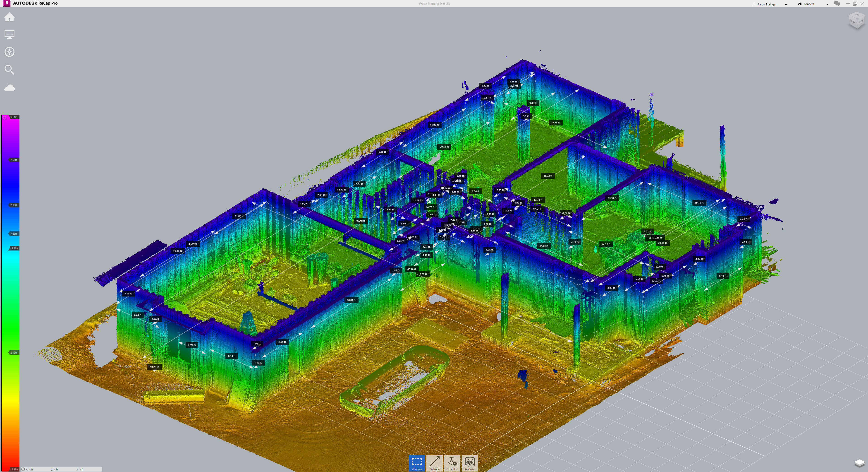This screenshot has width=868, height=472.
Task: Select the 20.57 ft measurement label
Action: tap(444, 147)
